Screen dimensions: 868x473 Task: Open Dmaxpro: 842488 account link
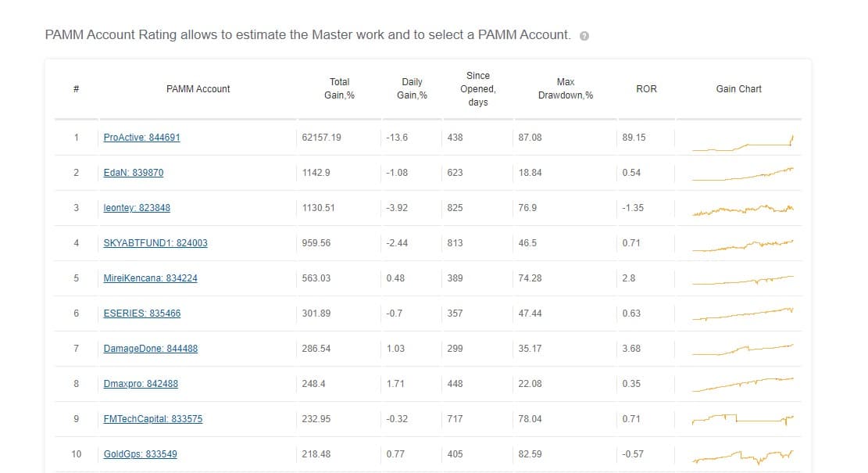pyautogui.click(x=141, y=383)
